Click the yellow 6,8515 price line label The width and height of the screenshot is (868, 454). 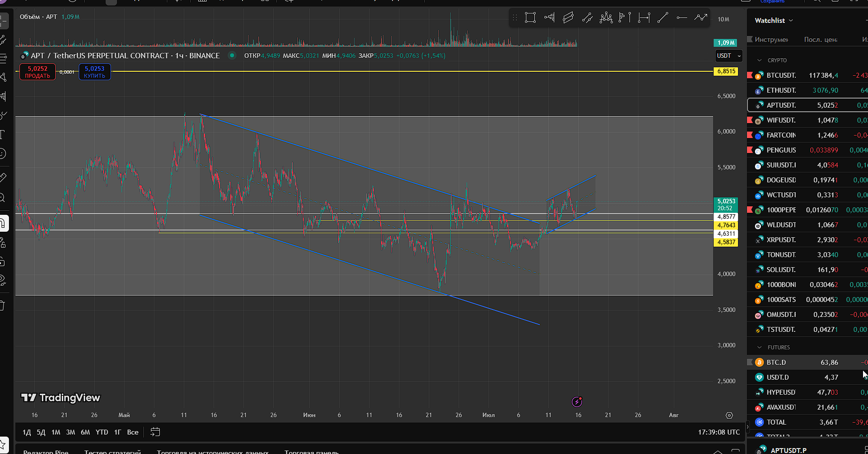[726, 71]
